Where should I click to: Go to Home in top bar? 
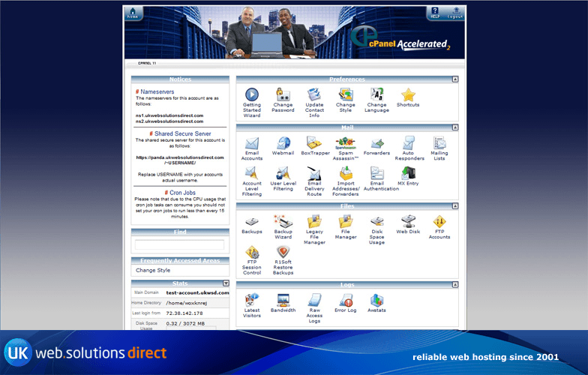click(x=133, y=13)
